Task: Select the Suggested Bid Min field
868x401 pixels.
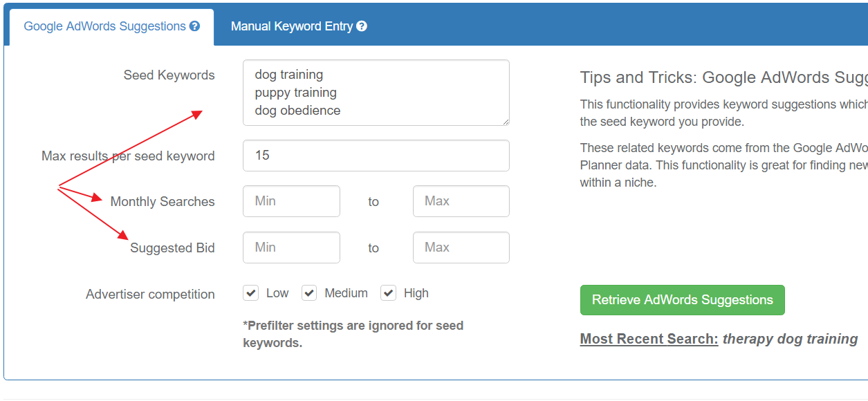Action: pos(291,248)
